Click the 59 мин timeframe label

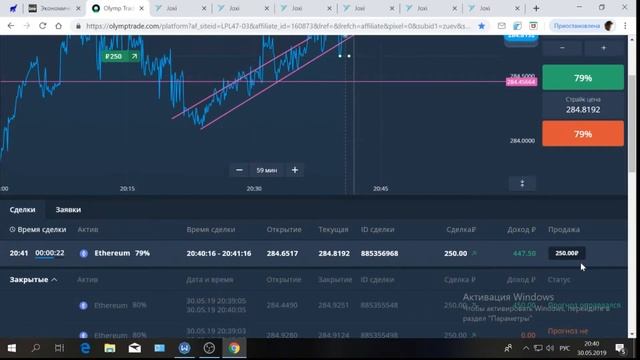267,170
